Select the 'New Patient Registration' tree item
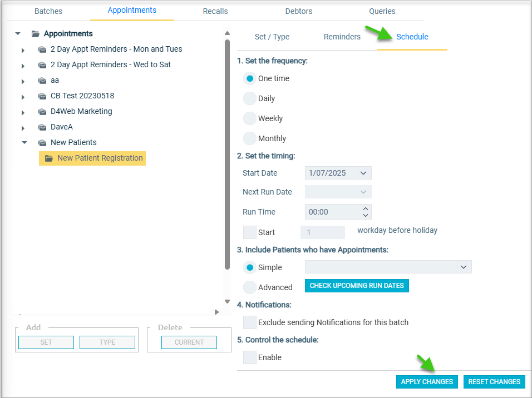Image resolution: width=532 pixels, height=398 pixels. 92,158
